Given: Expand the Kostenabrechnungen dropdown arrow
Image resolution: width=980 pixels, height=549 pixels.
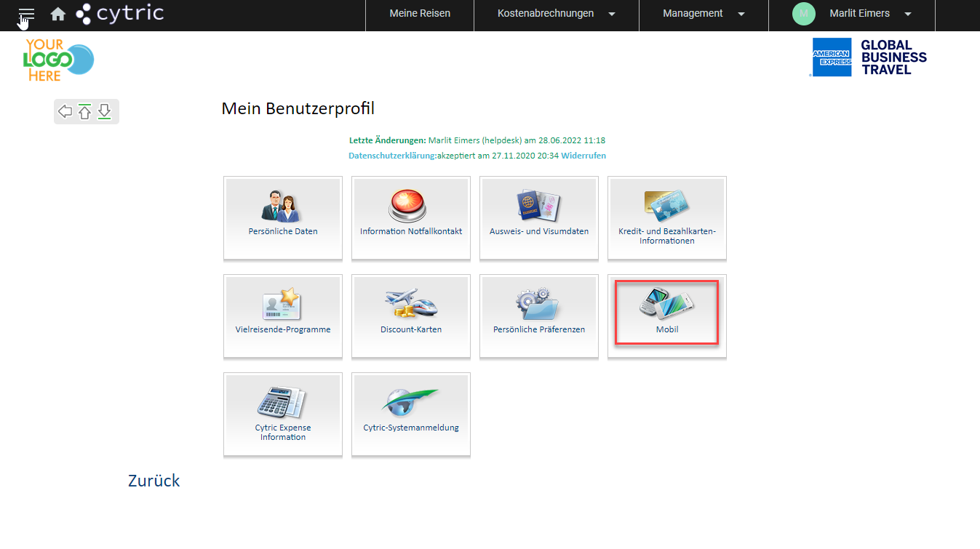Looking at the screenshot, I should tap(612, 14).
